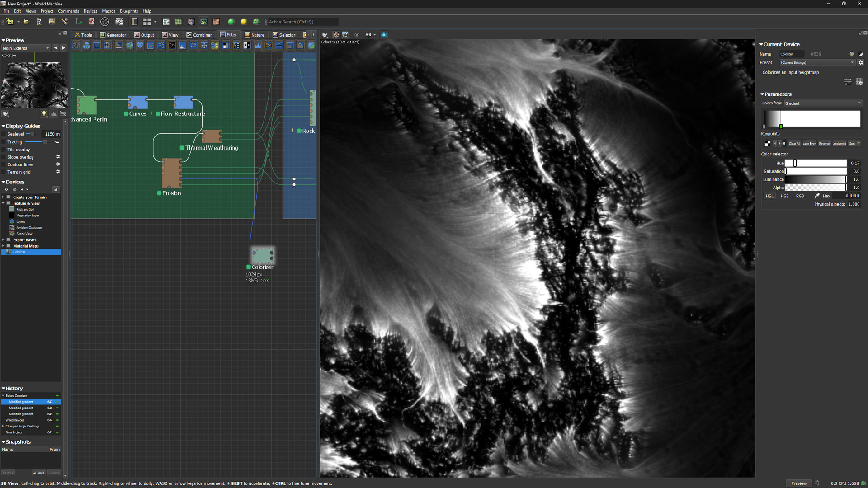Enable the Contour lines checkbox

4,164
